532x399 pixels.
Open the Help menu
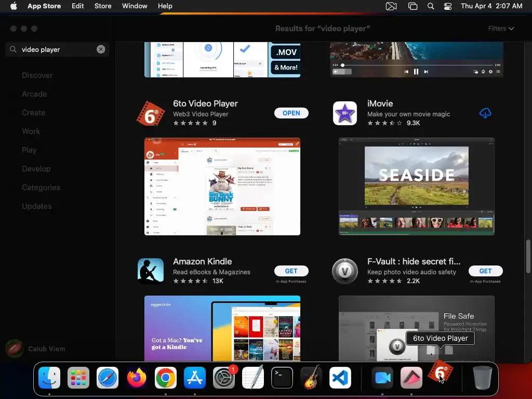[x=165, y=6]
